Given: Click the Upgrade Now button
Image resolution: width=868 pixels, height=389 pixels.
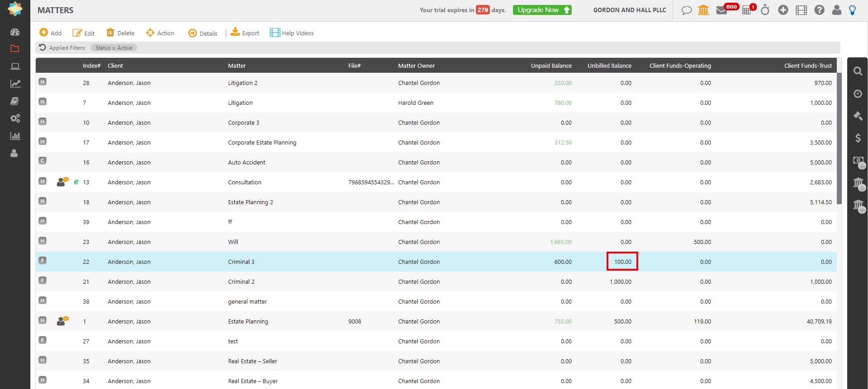Looking at the screenshot, I should pos(542,10).
